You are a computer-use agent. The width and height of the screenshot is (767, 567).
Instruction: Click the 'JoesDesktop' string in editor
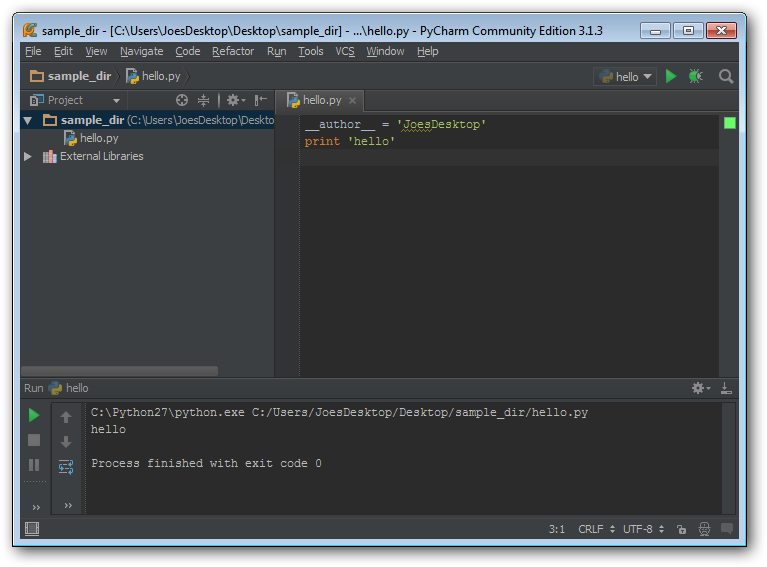(442, 124)
